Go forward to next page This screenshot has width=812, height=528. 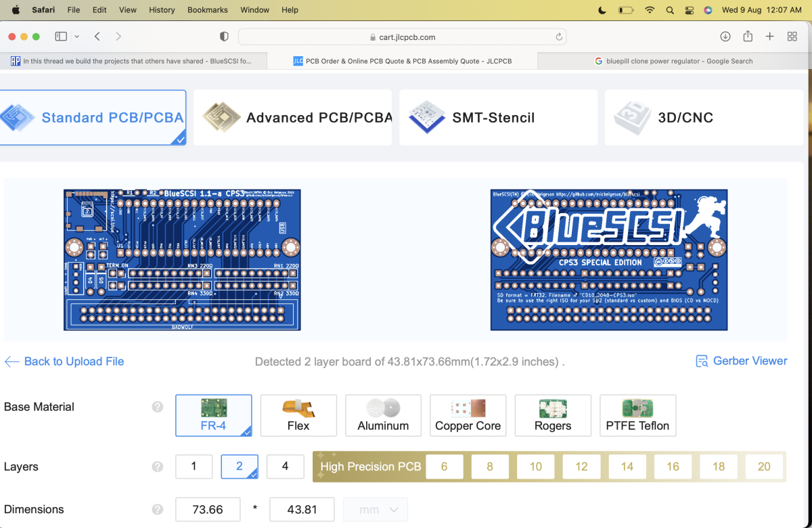pyautogui.click(x=118, y=37)
